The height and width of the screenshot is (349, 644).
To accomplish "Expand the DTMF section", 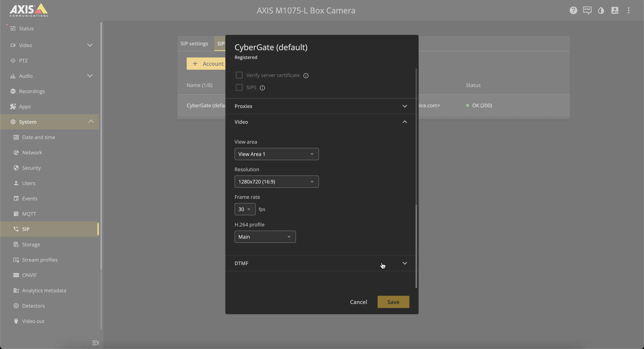I will 320,263.
